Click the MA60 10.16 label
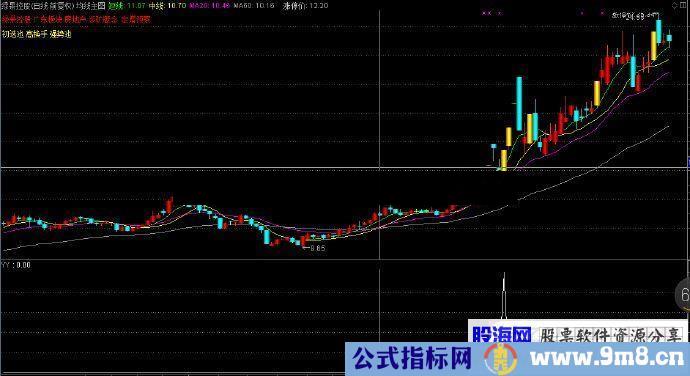Image resolution: width=690 pixels, height=376 pixels. (x=254, y=6)
